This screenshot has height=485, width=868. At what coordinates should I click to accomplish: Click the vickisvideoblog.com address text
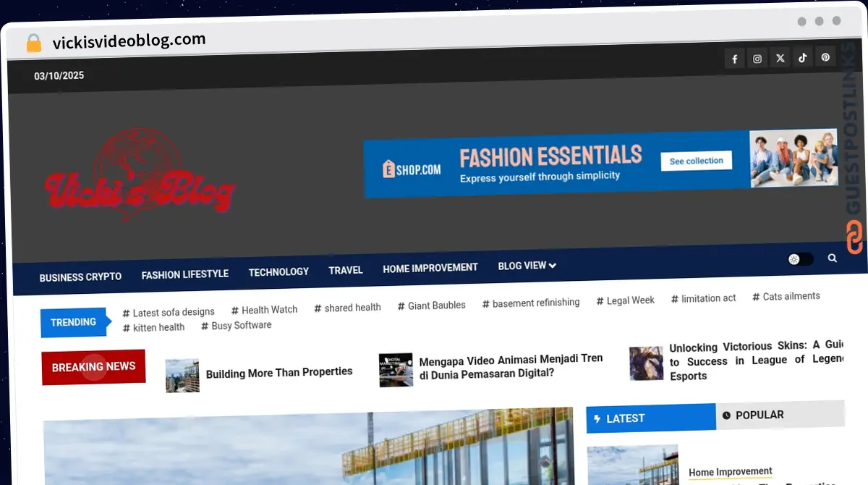[129, 41]
